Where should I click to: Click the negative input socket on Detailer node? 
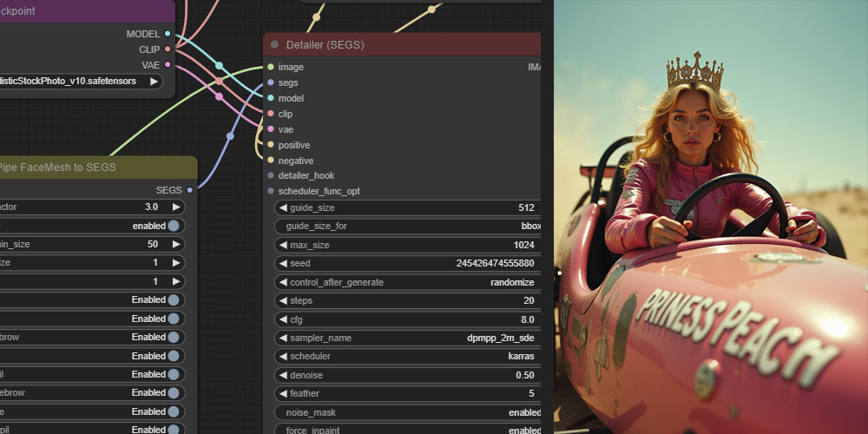click(270, 160)
